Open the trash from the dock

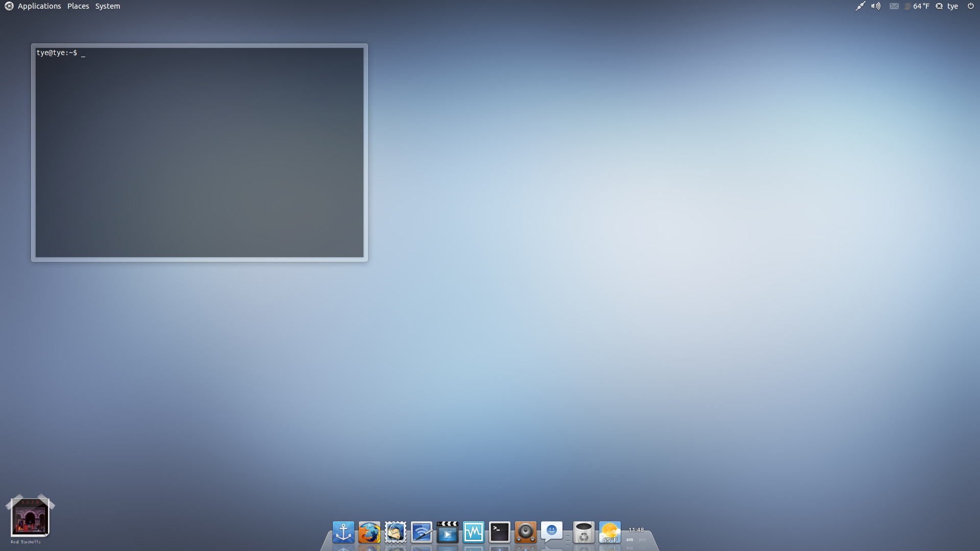coord(583,533)
